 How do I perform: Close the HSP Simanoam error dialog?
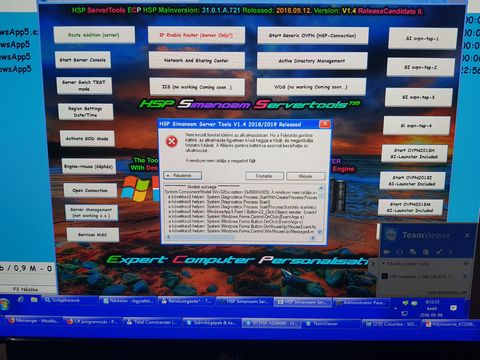(x=325, y=124)
